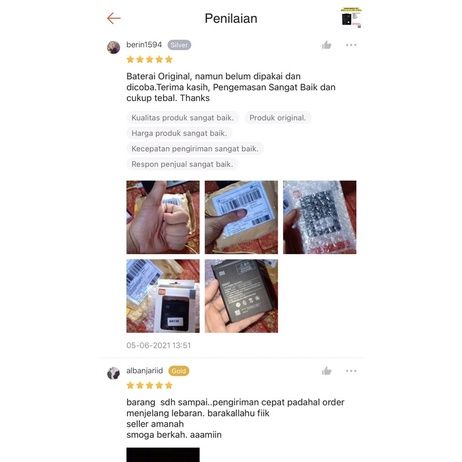Open the albanjariid username link

[x=145, y=371]
